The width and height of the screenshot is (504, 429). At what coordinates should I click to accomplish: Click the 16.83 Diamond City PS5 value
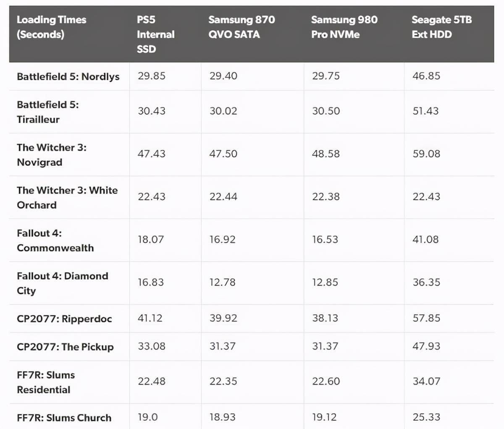(x=151, y=283)
